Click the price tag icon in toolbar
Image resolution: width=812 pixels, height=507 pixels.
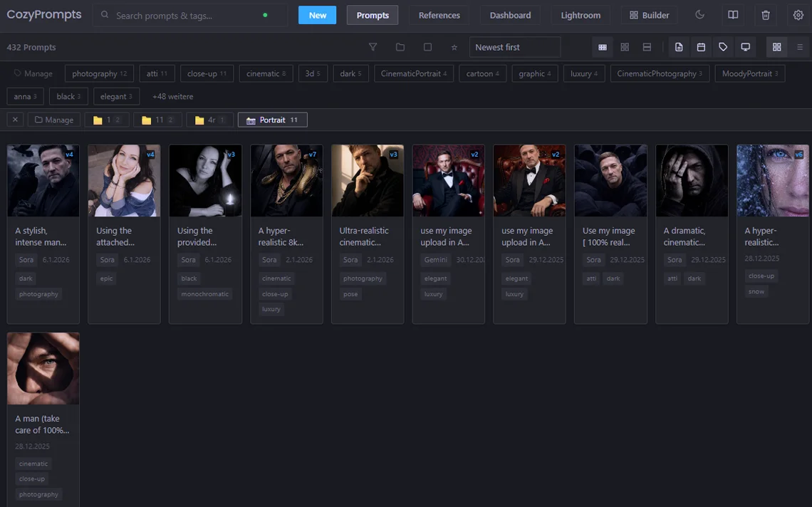coord(723,47)
